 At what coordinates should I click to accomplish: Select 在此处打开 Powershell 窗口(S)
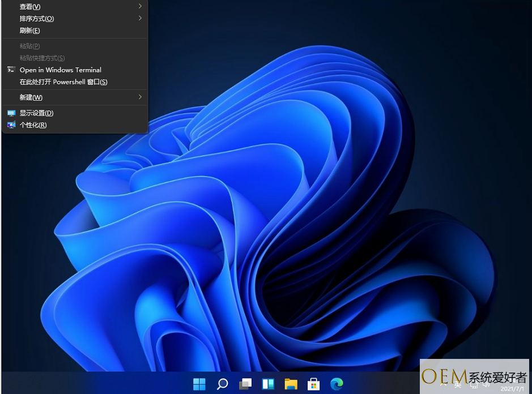point(63,82)
